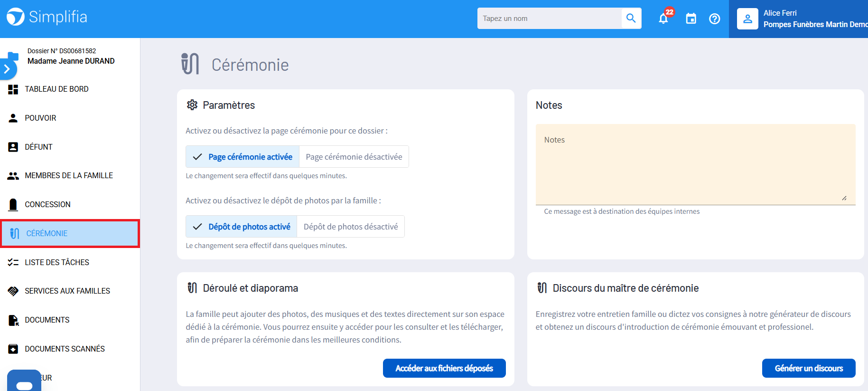Open the calendar icon in header
868x391 pixels.
(691, 19)
